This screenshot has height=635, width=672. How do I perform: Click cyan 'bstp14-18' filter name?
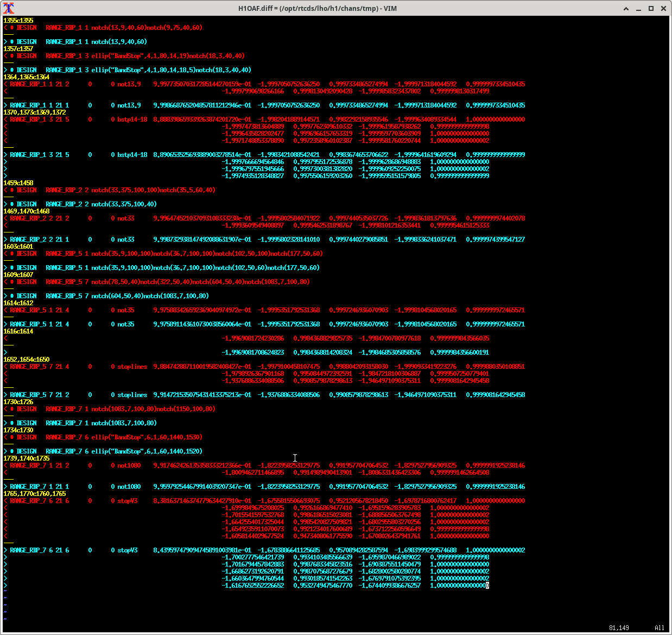coord(132,155)
